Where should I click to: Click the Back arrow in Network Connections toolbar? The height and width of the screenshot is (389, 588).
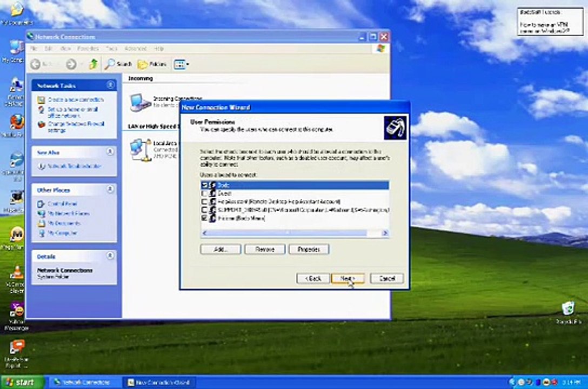click(36, 64)
